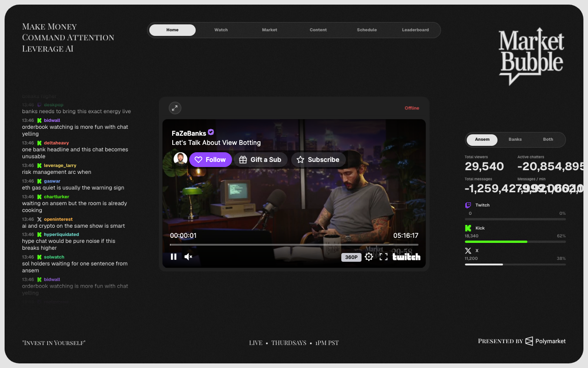
Task: Click the message "risk management arc when"
Action: pos(57,172)
